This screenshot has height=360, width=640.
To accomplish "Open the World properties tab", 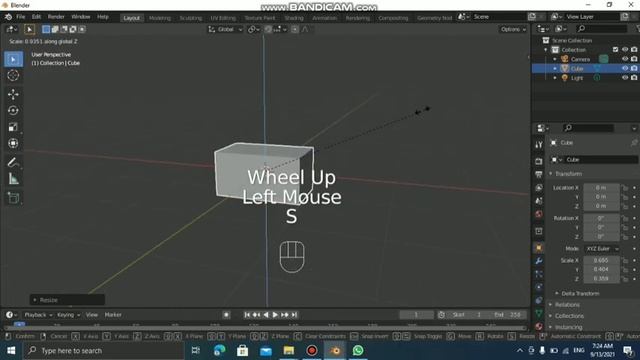I will coord(539,214).
